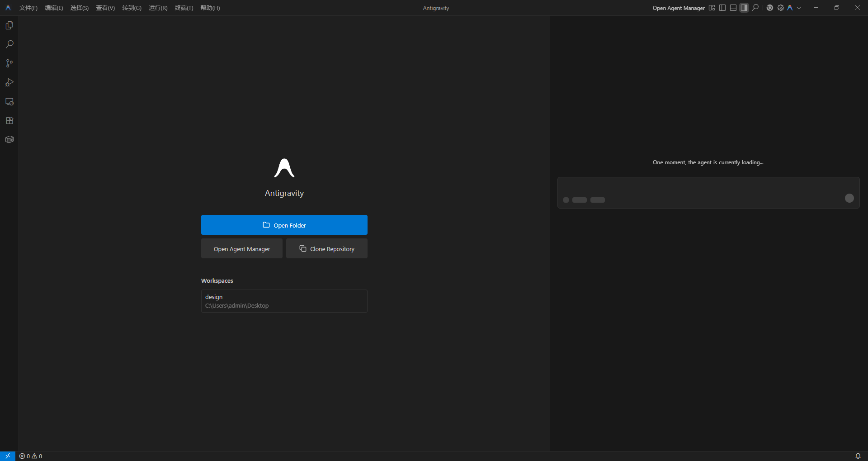
Task: Open the 文件(F) menu
Action: coord(28,8)
